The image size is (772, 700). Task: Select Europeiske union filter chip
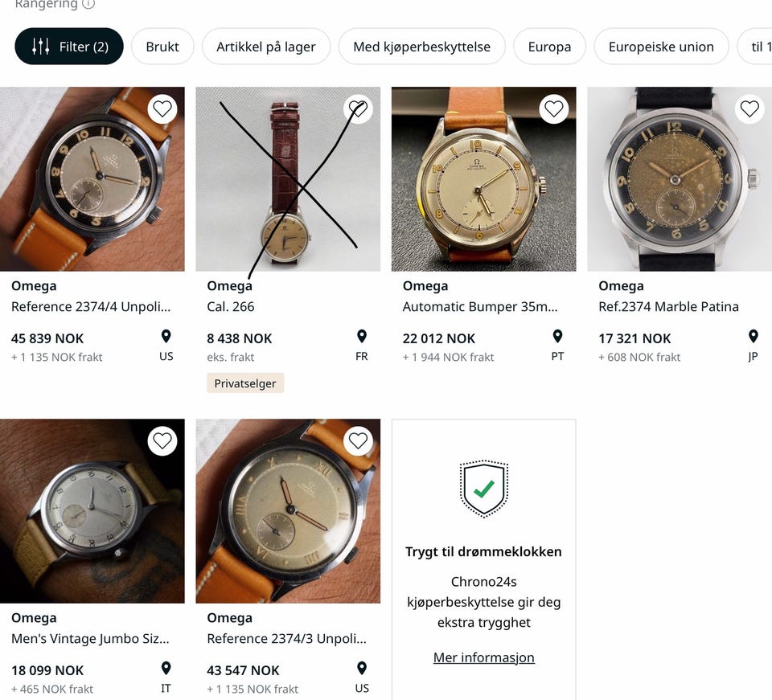[661, 47]
